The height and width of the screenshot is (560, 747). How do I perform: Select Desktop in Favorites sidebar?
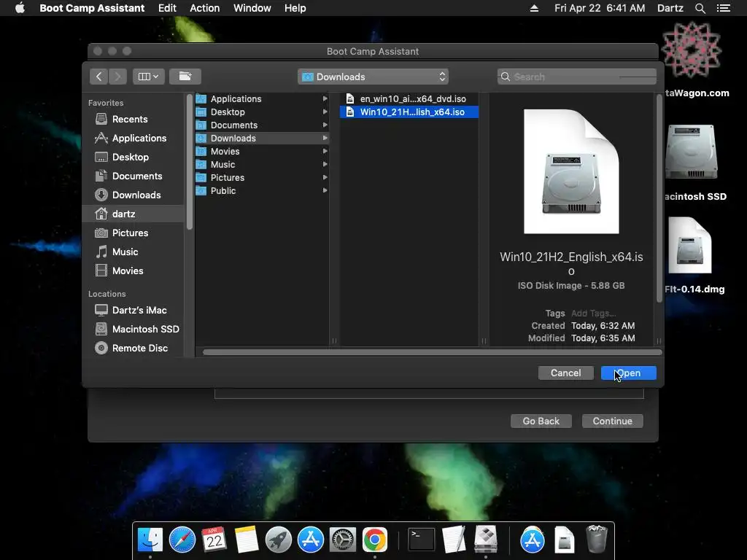point(133,157)
